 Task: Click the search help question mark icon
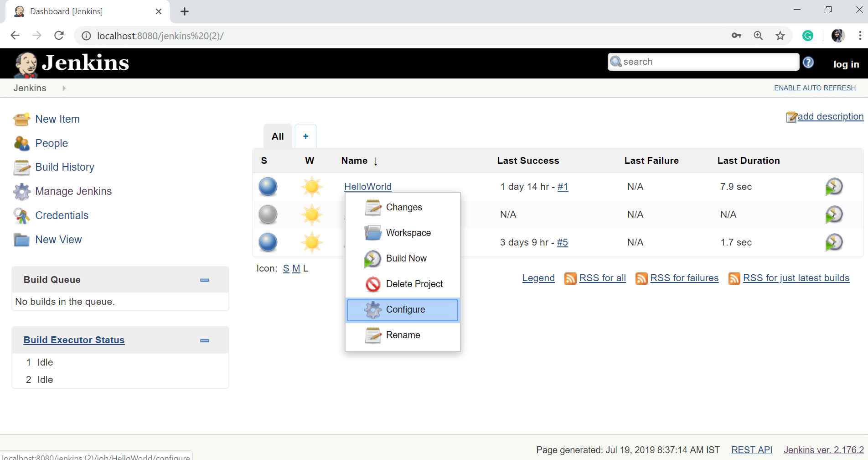click(x=808, y=63)
